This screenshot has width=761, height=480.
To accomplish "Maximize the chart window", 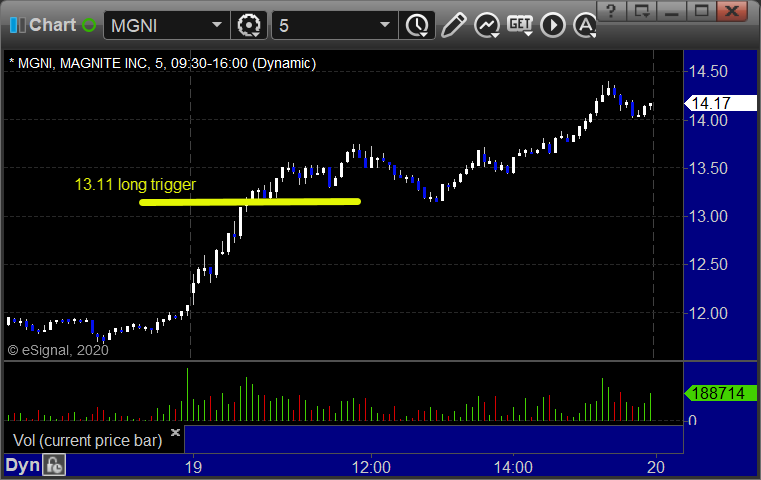I will [x=701, y=11].
